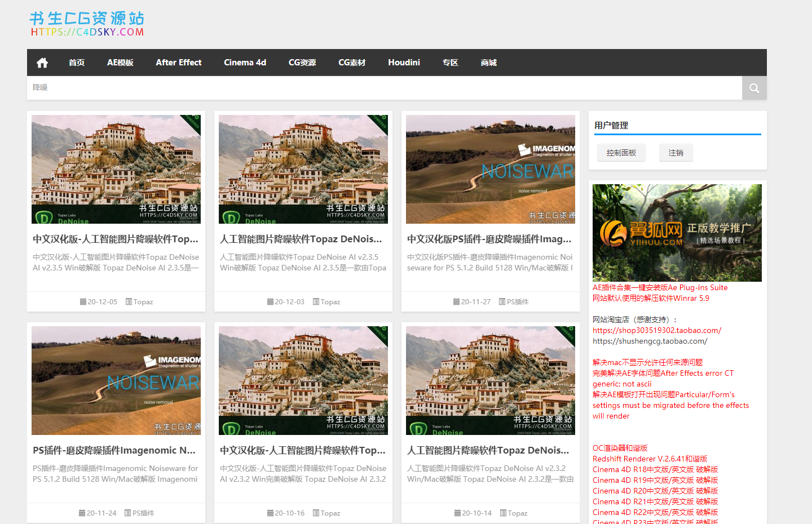
Task: Open Redshift Renderer V.2.6.41和谐版 link
Action: pos(650,459)
